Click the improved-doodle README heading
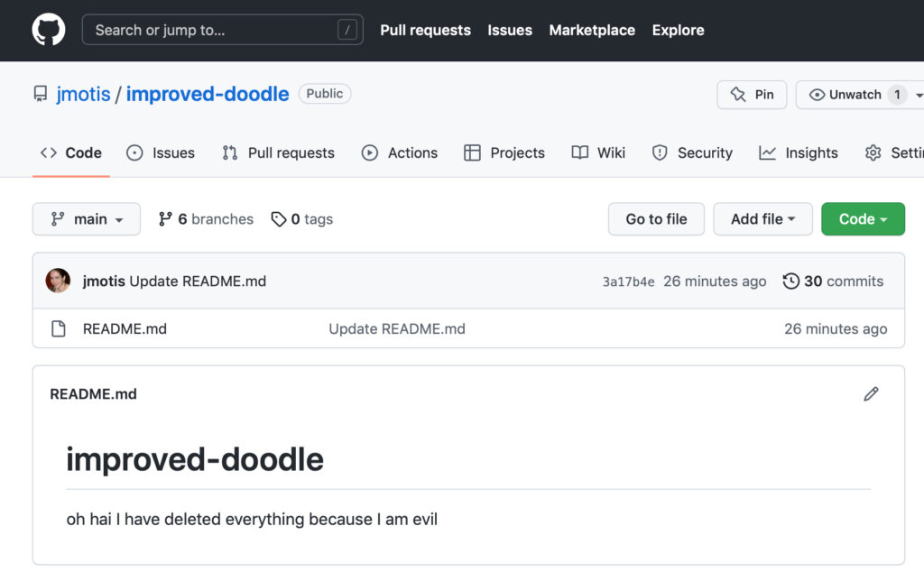Image resolution: width=924 pixels, height=572 pixels. (195, 460)
